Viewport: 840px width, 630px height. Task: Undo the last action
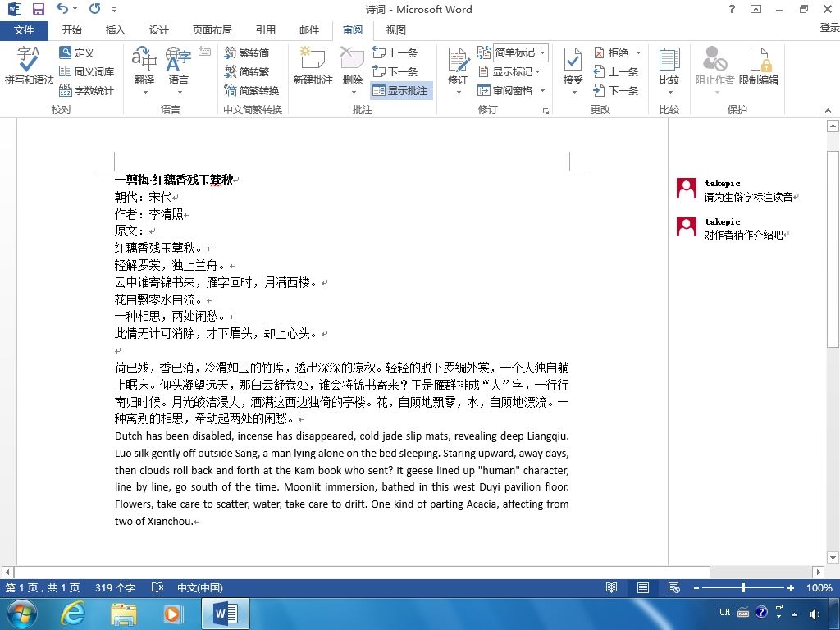point(62,9)
